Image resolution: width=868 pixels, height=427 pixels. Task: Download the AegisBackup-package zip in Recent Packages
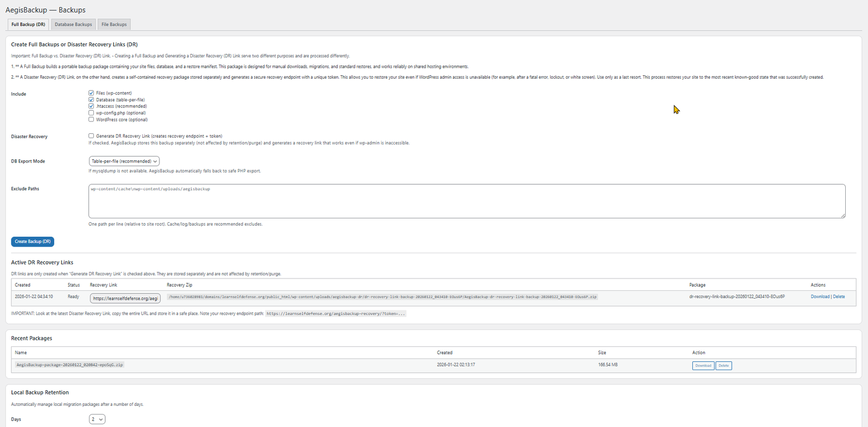(703, 366)
